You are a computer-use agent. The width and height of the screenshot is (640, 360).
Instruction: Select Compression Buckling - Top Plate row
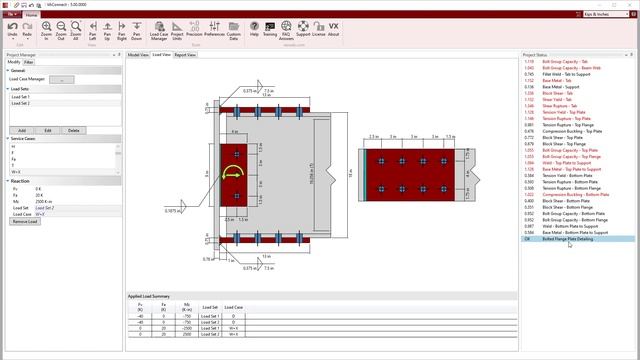pyautogui.click(x=578, y=131)
